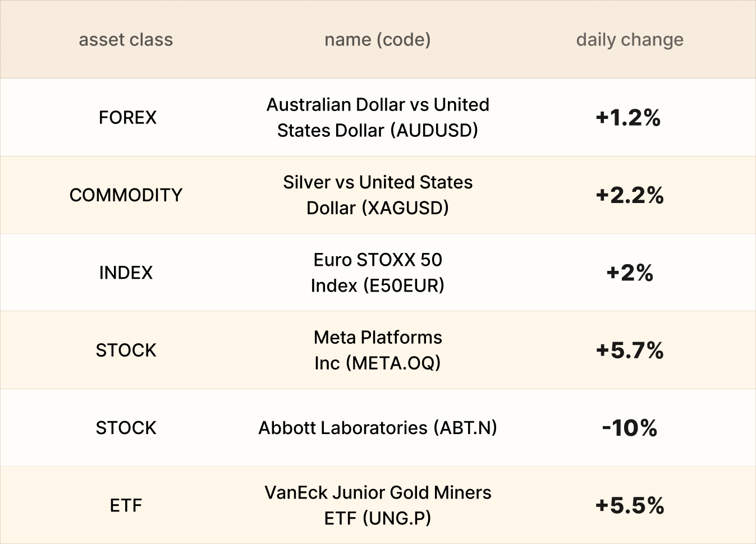This screenshot has height=544, width=756.
Task: Click the +2% daily change value
Action: 629,273
